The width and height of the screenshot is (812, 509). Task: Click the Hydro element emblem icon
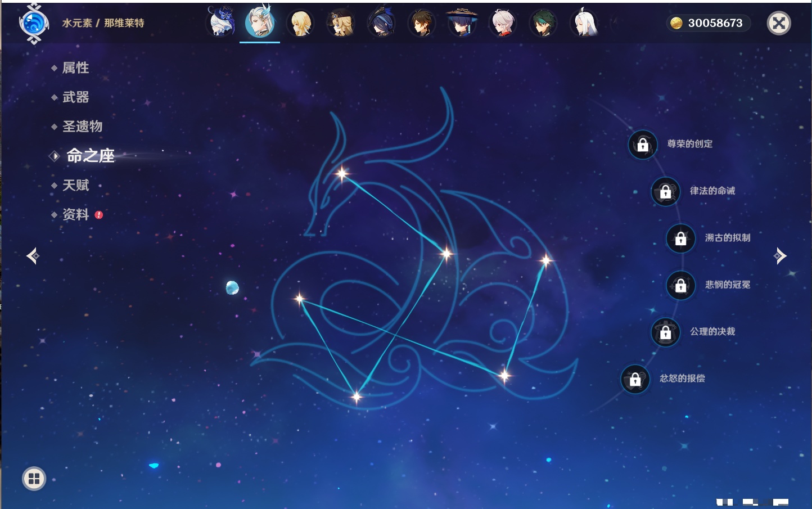click(x=34, y=24)
